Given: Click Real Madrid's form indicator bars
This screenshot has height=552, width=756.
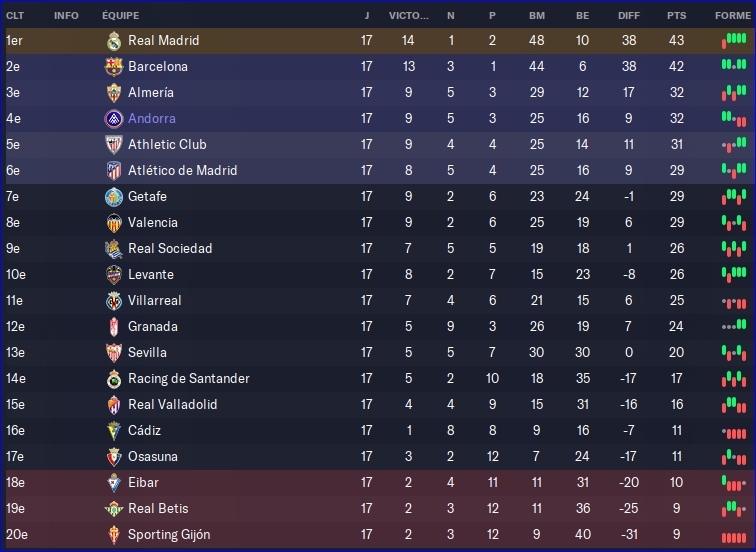Looking at the screenshot, I should (x=734, y=41).
